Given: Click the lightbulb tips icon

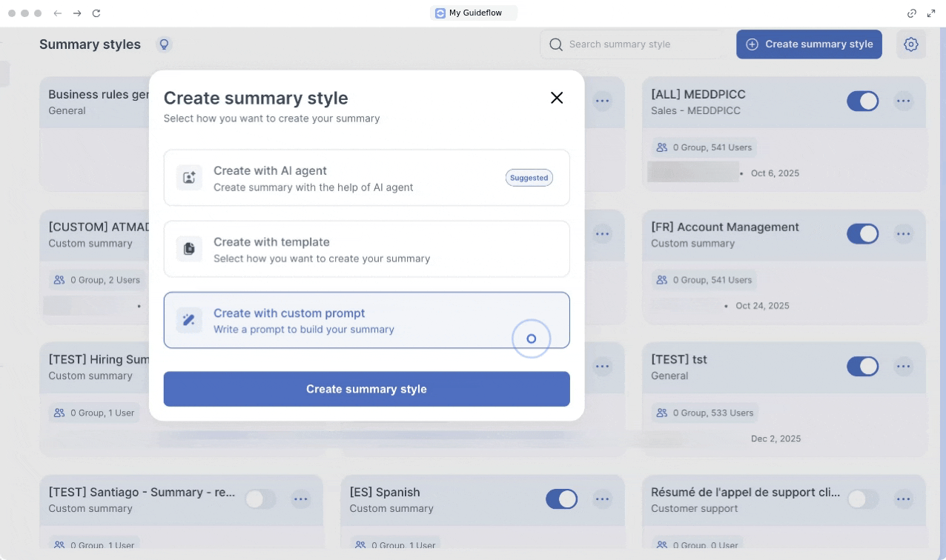Looking at the screenshot, I should click(x=165, y=44).
